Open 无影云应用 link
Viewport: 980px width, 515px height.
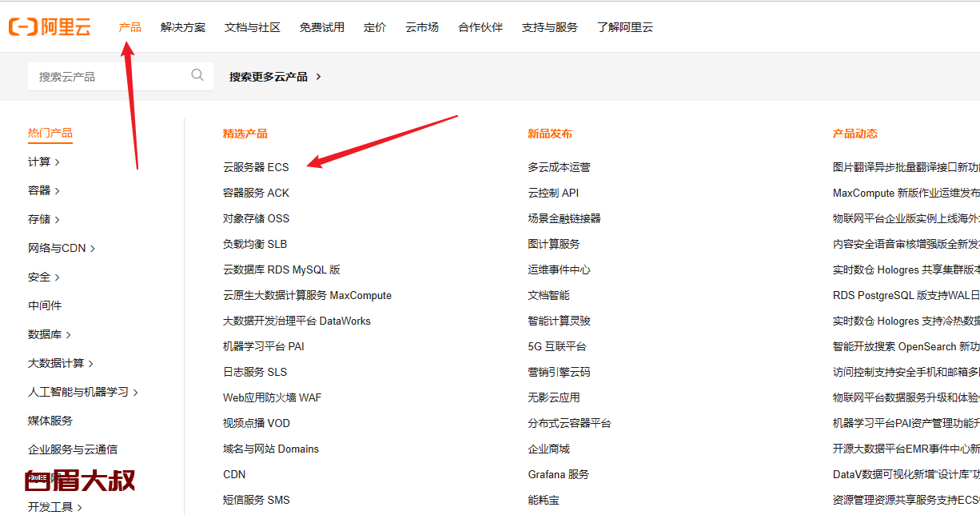click(x=554, y=397)
